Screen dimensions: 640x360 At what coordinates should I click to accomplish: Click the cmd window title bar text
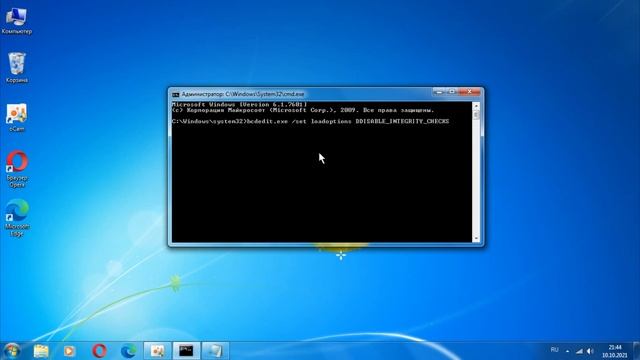click(242, 94)
